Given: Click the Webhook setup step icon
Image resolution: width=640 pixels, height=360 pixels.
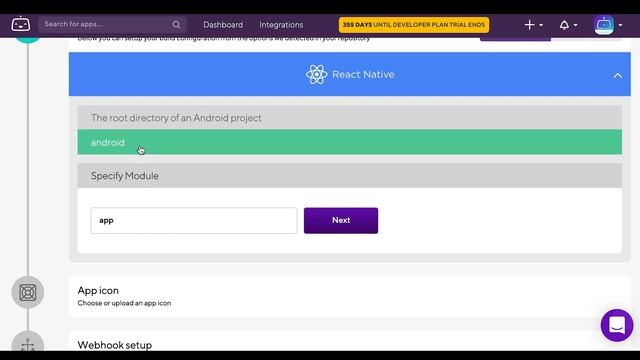Looking at the screenshot, I should click(x=28, y=342).
